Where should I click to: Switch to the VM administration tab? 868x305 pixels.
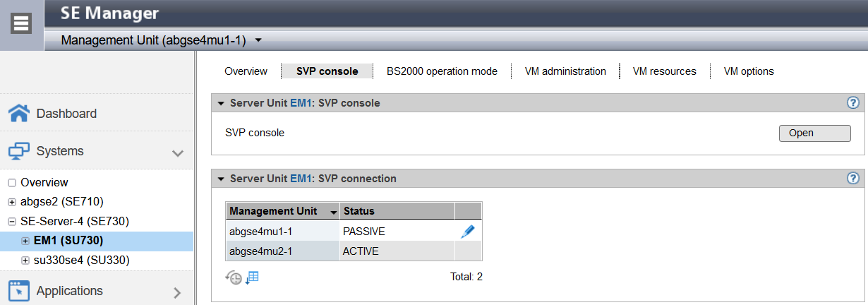[565, 71]
